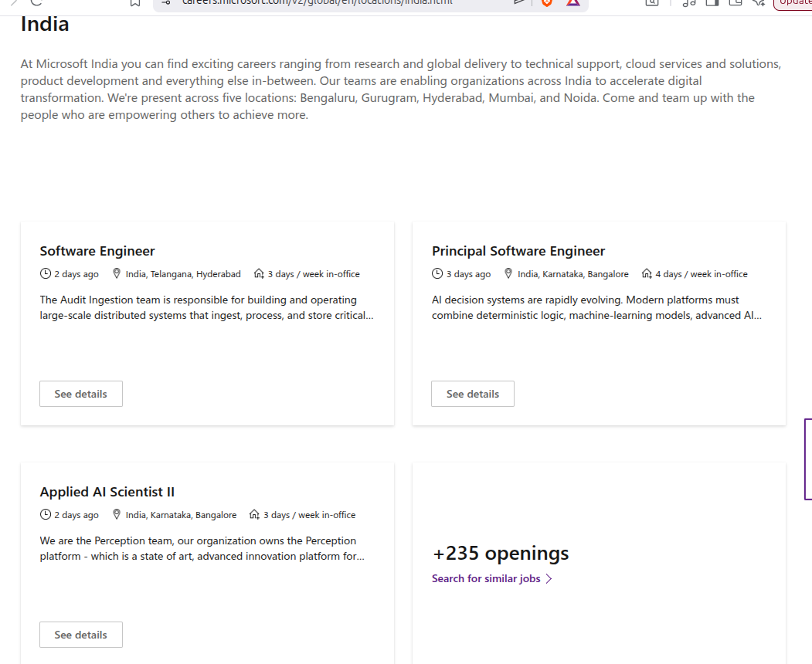Click the Applied AI Scientist II heading
This screenshot has width=812, height=664.
pos(107,492)
